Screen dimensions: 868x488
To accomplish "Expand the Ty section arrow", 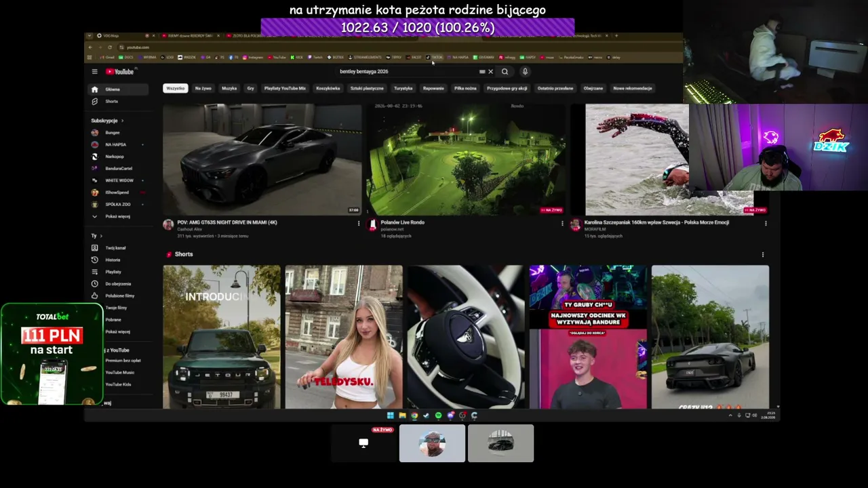I will point(101,236).
